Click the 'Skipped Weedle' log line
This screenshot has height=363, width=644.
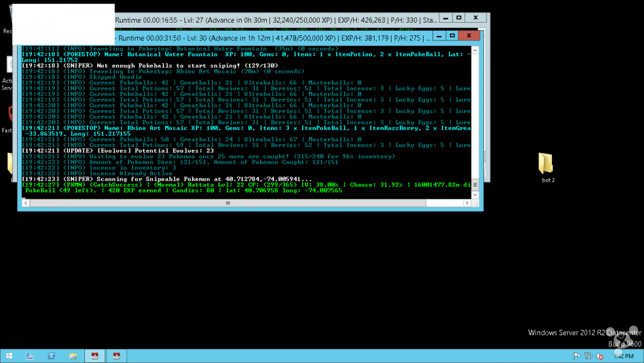point(82,77)
